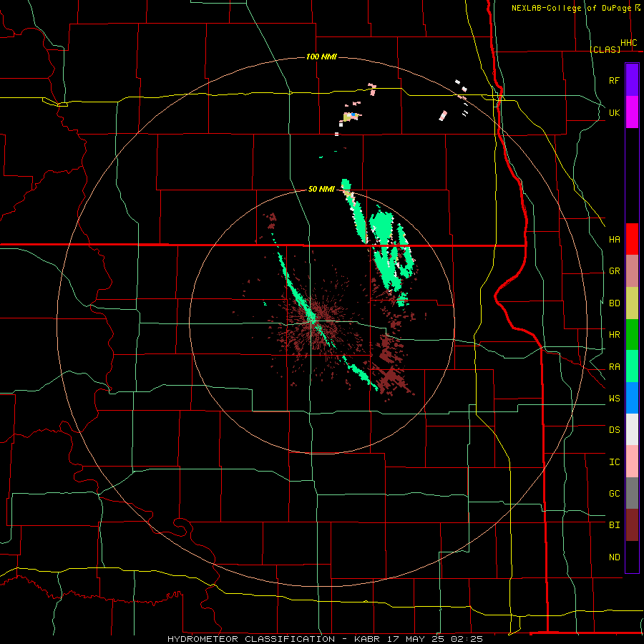
Task: Pick the dark green HR swatch
Action: 632,335
